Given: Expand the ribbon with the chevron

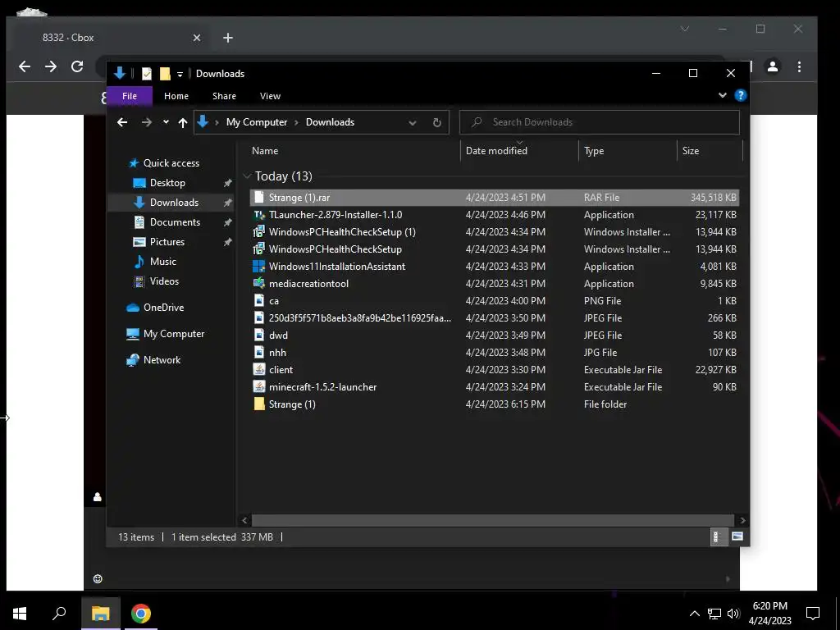Looking at the screenshot, I should tap(722, 95).
